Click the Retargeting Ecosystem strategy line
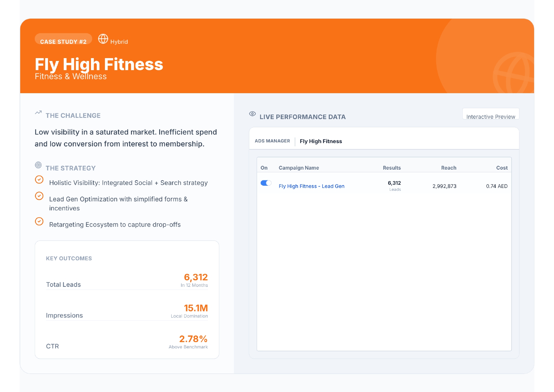The height and width of the screenshot is (392, 554). pos(115,225)
